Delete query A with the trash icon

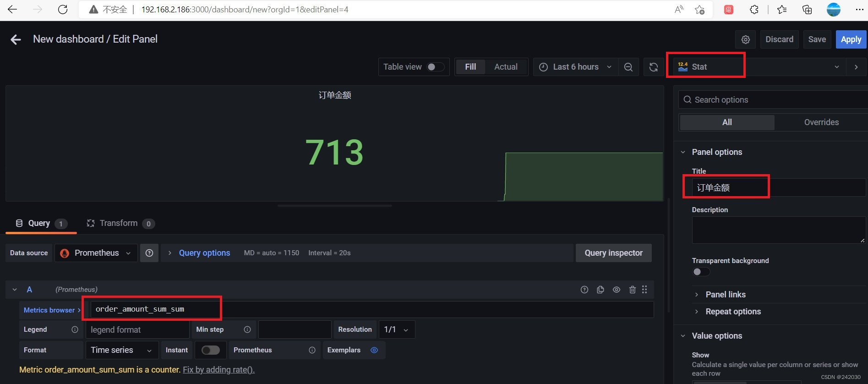[633, 290]
